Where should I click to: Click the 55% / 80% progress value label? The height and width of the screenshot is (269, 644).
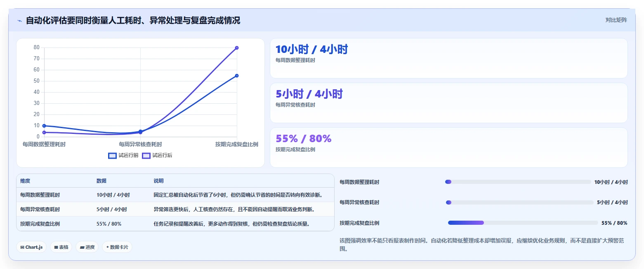(614, 223)
